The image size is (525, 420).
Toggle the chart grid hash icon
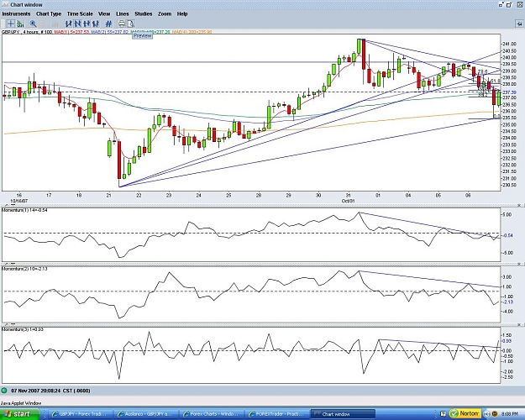(108, 24)
